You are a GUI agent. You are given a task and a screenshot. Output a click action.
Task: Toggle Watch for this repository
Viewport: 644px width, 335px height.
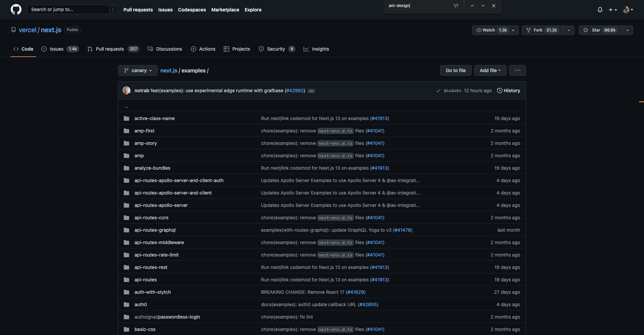pos(492,30)
